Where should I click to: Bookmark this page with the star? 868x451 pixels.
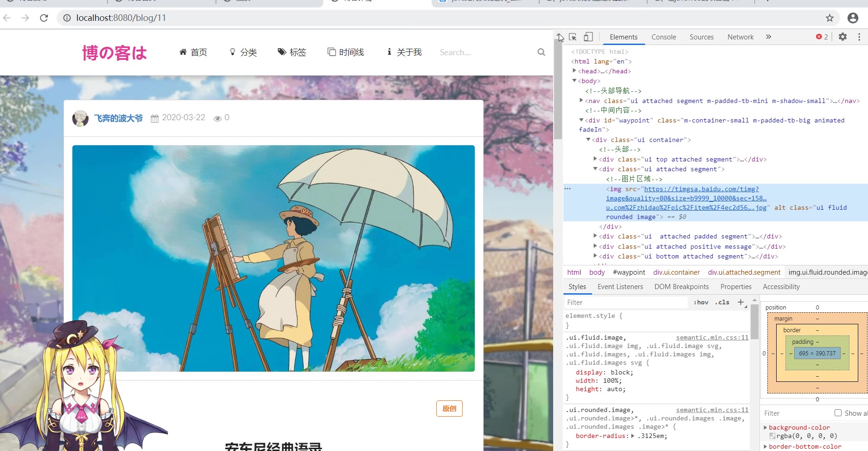tap(830, 18)
